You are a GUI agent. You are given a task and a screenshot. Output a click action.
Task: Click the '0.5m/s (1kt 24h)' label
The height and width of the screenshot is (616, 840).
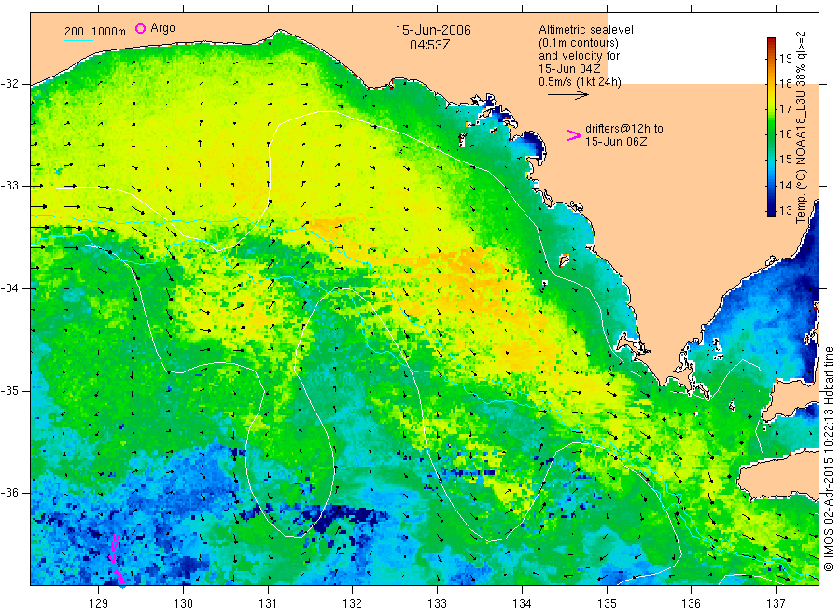point(581,82)
